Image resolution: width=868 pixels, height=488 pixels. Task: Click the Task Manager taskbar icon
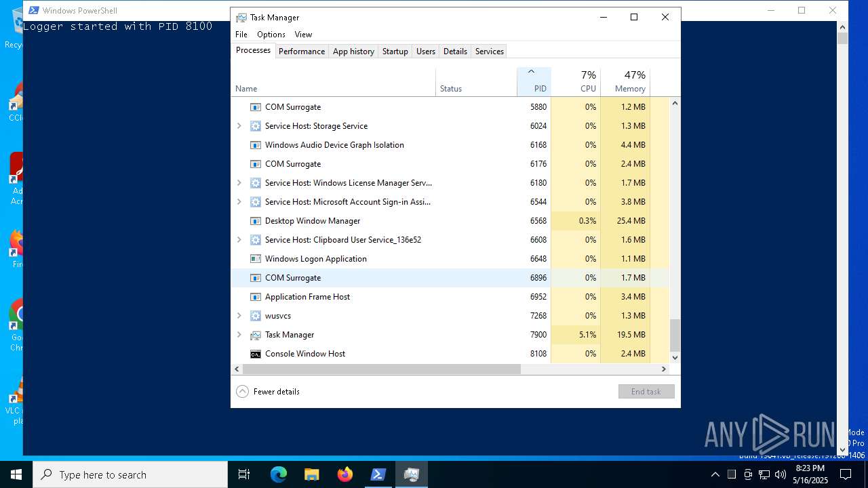click(x=411, y=474)
